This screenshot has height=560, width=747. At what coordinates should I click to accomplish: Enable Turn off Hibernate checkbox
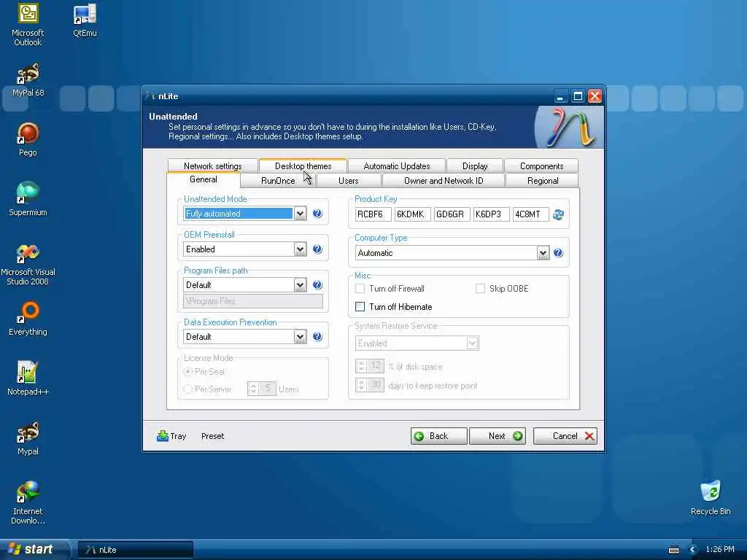tap(360, 307)
